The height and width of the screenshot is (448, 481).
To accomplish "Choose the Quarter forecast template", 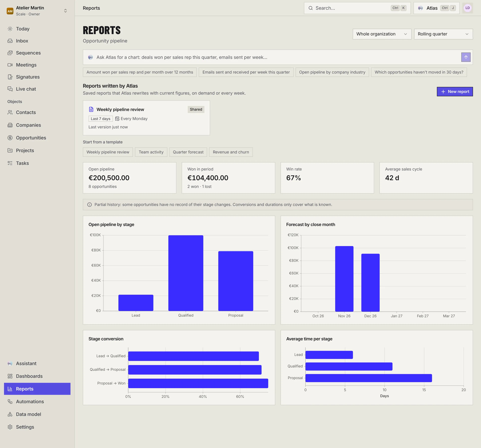I will 188,152.
